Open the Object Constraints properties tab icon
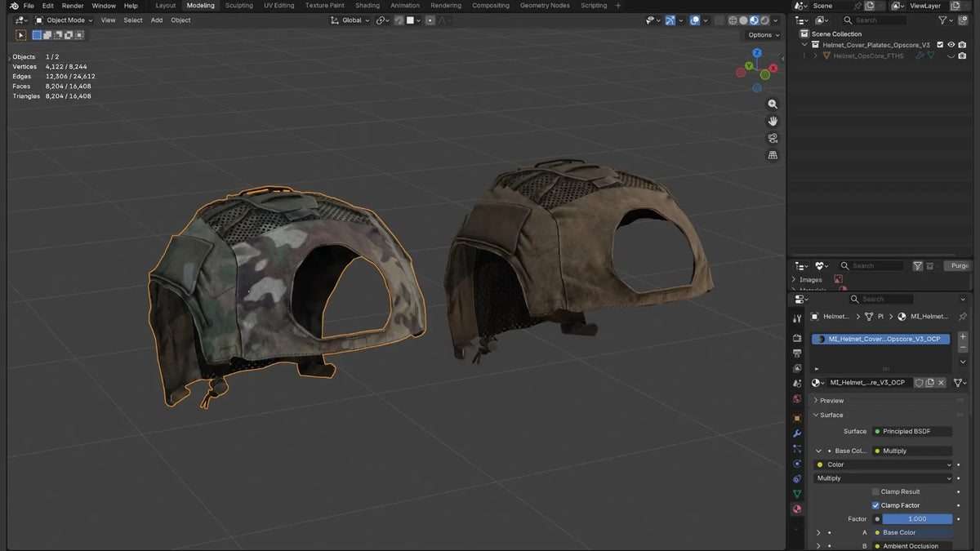 click(797, 479)
